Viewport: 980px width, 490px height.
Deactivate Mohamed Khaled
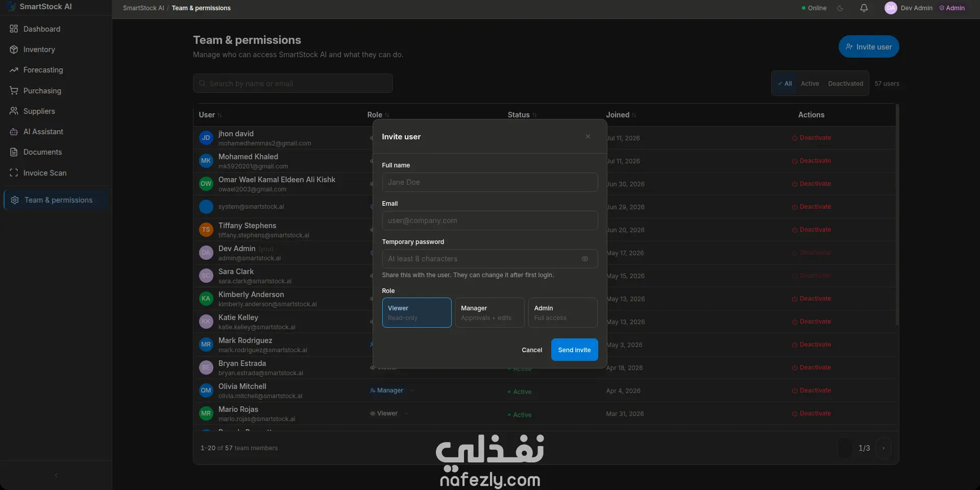click(812, 161)
